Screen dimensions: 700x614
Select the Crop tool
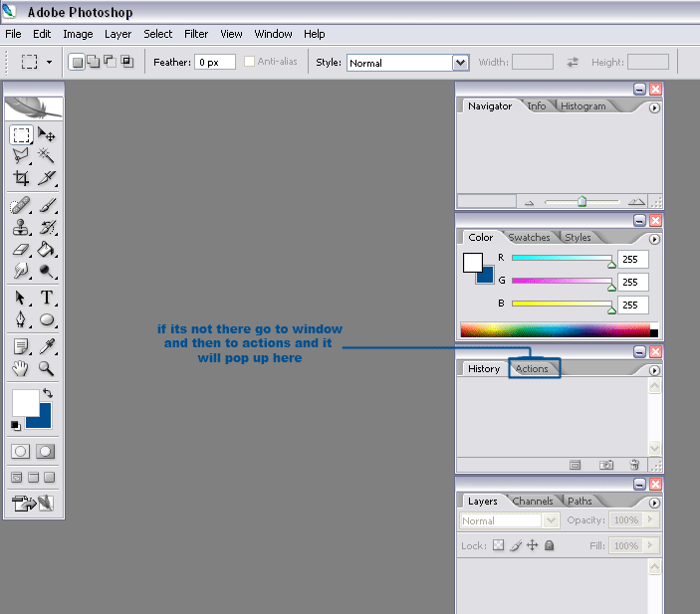click(21, 179)
